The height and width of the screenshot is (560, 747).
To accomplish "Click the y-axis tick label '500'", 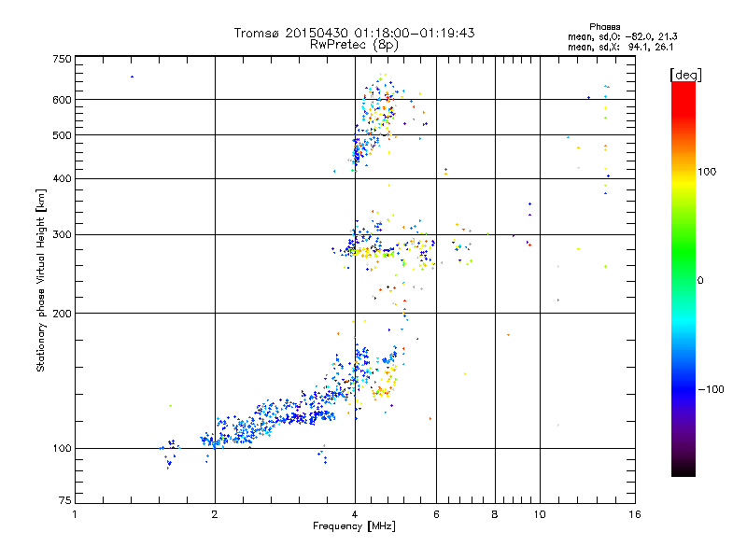I will pyautogui.click(x=62, y=135).
